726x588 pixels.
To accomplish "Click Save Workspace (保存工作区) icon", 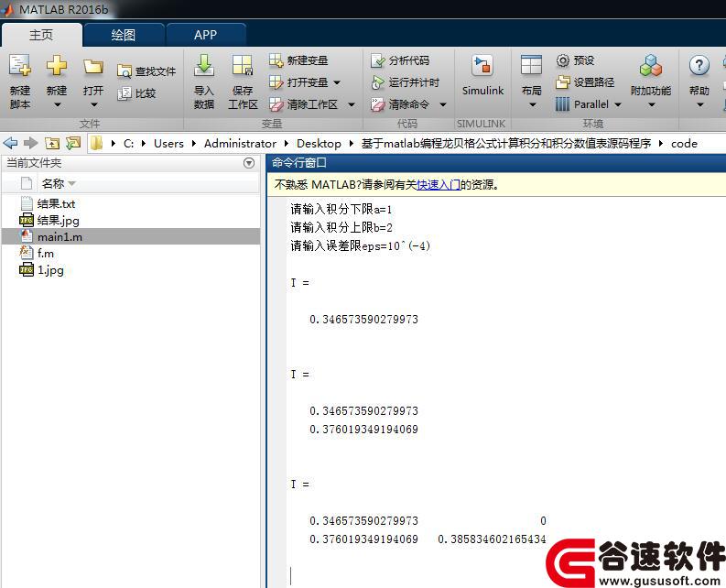I will coord(243,65).
